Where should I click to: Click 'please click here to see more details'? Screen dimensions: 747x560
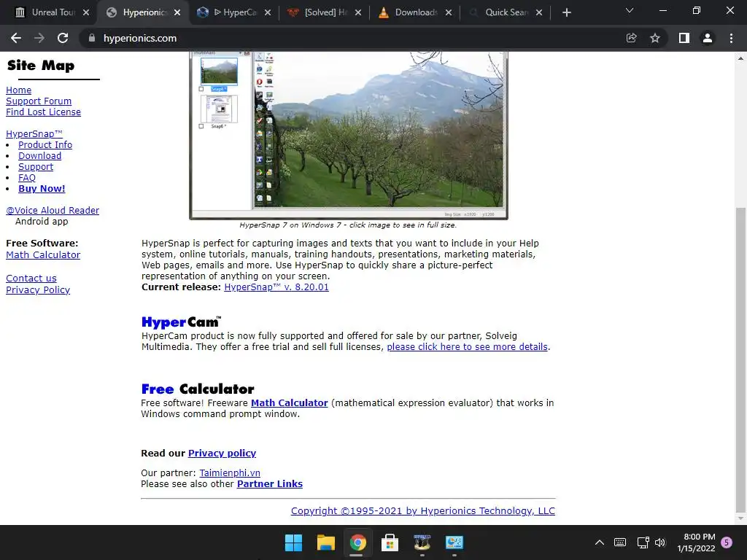(468, 346)
